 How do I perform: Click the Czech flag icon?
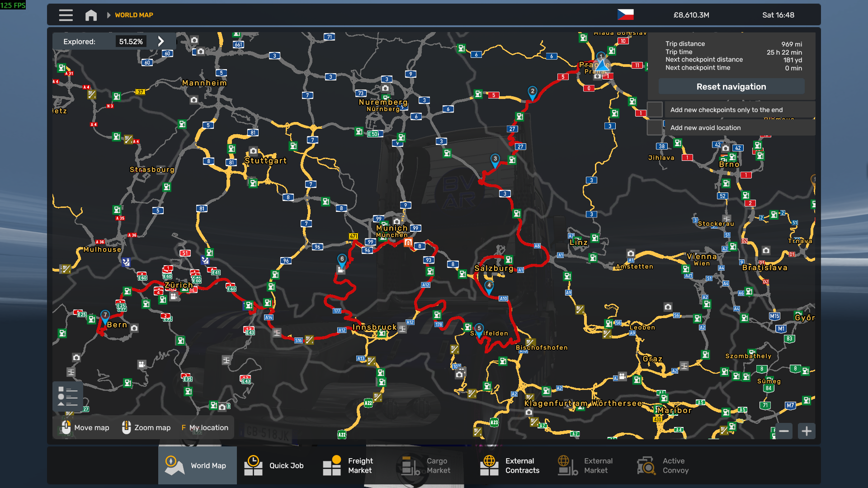coord(625,15)
